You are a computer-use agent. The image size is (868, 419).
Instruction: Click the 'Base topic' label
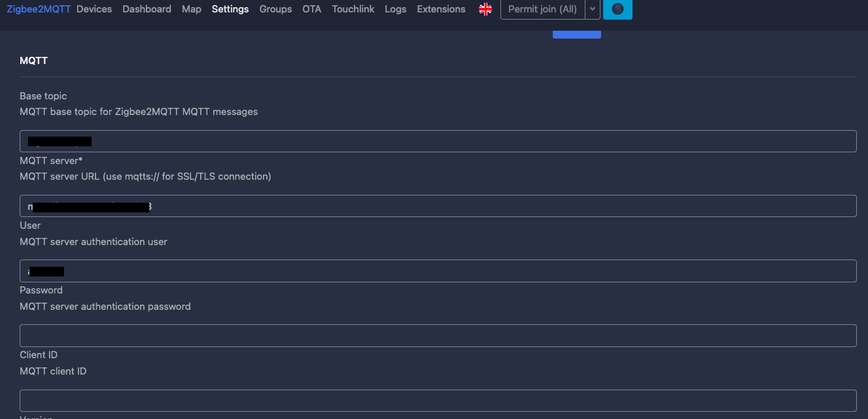43,96
